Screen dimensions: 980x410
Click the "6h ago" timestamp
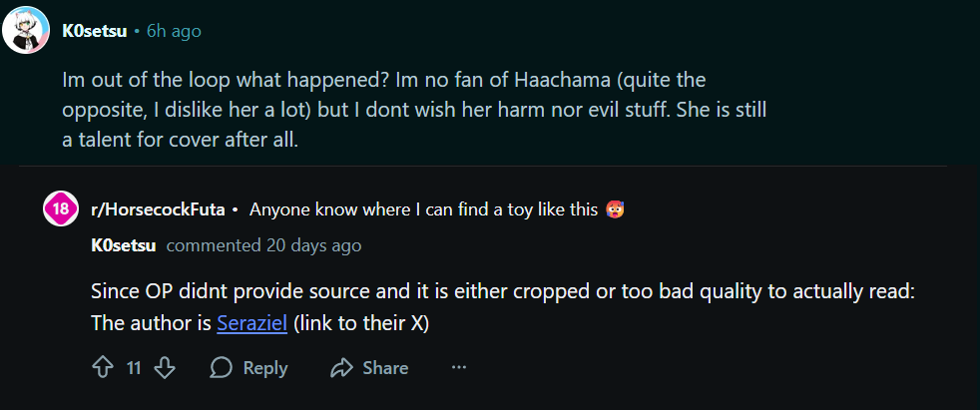[174, 31]
